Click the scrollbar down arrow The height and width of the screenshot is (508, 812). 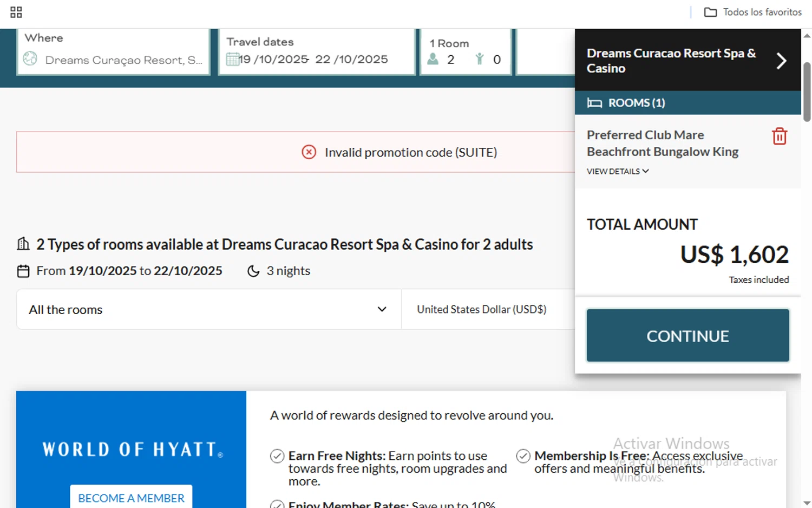coord(807,503)
